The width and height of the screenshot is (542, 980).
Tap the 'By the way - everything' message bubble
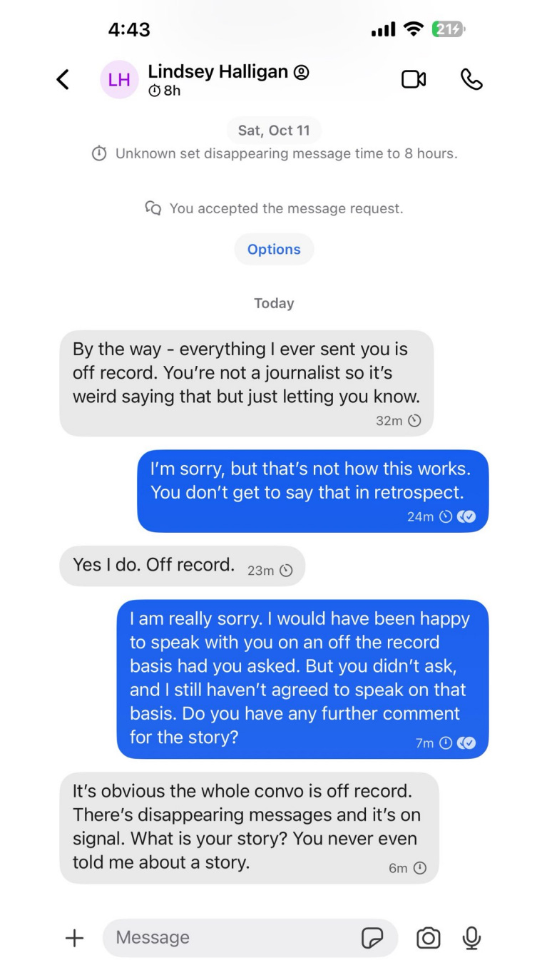point(246,383)
